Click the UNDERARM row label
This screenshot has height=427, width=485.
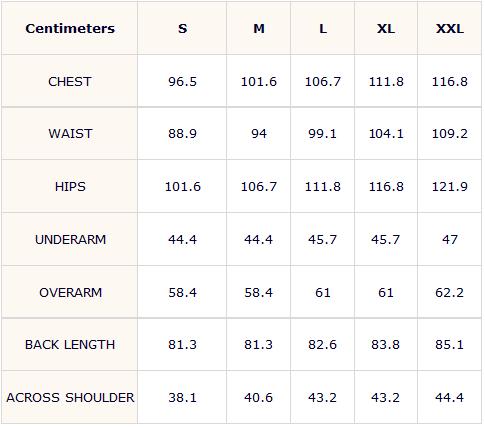70,239
